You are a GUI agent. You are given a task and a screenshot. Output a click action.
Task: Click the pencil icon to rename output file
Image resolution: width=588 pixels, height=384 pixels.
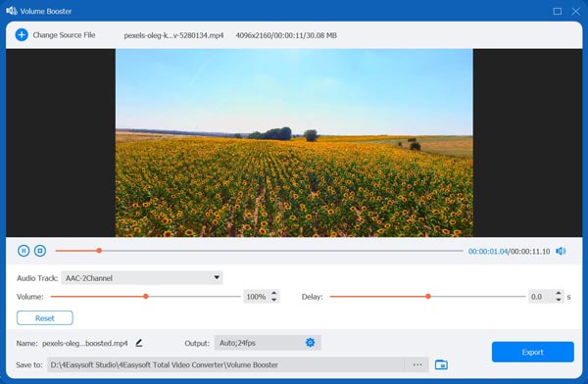139,343
